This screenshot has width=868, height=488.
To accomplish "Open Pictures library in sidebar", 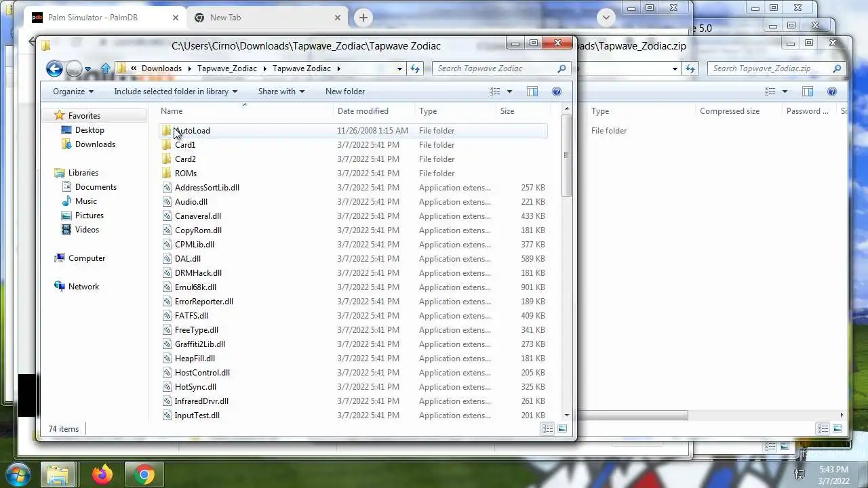I will click(90, 216).
